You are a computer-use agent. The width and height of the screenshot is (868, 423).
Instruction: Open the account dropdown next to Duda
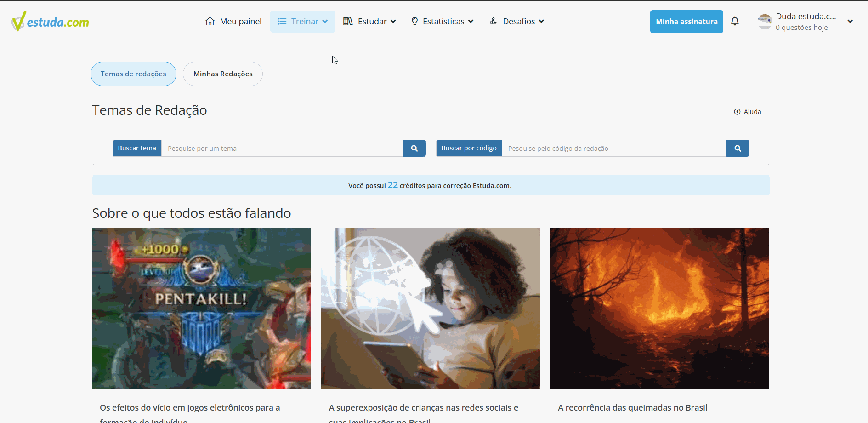click(851, 21)
